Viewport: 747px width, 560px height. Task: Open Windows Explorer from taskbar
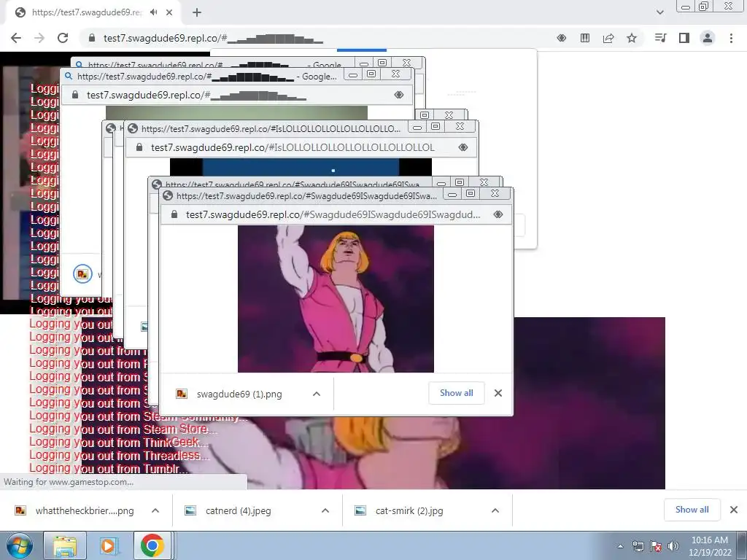click(65, 545)
